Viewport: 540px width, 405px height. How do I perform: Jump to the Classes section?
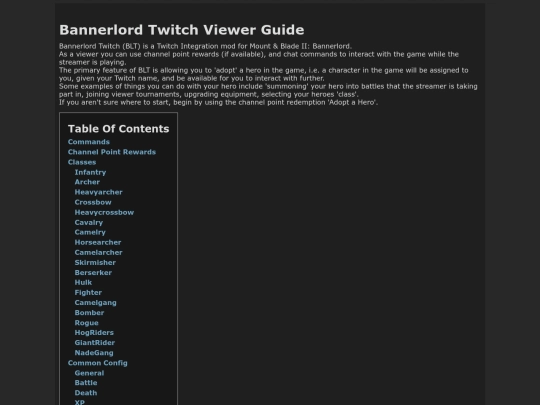click(x=82, y=162)
